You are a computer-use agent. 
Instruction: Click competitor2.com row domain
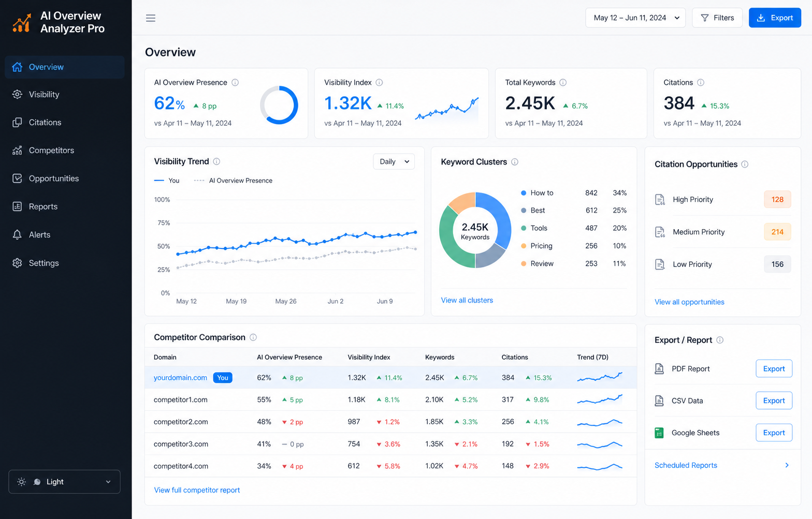[x=181, y=422]
